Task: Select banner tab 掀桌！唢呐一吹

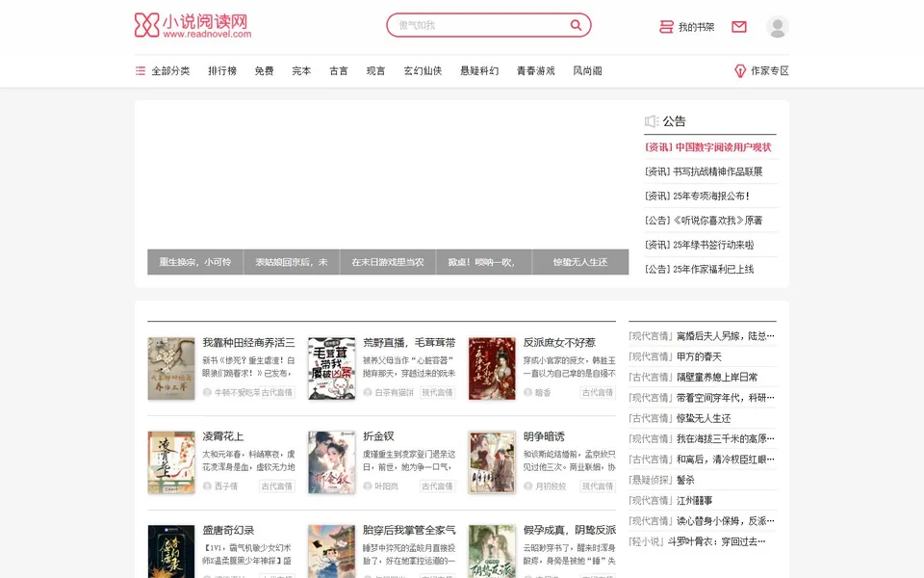Action: click(x=484, y=262)
